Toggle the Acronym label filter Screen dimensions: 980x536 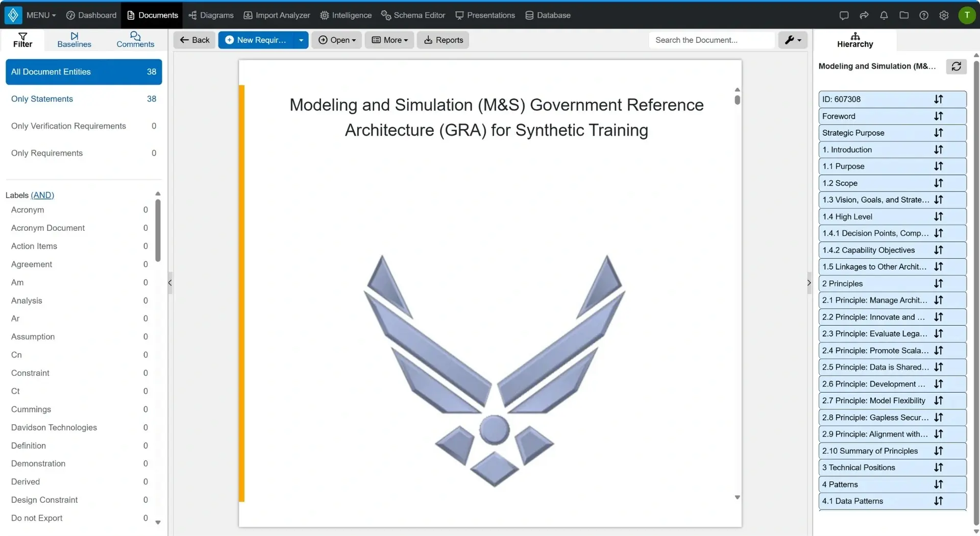79,210
